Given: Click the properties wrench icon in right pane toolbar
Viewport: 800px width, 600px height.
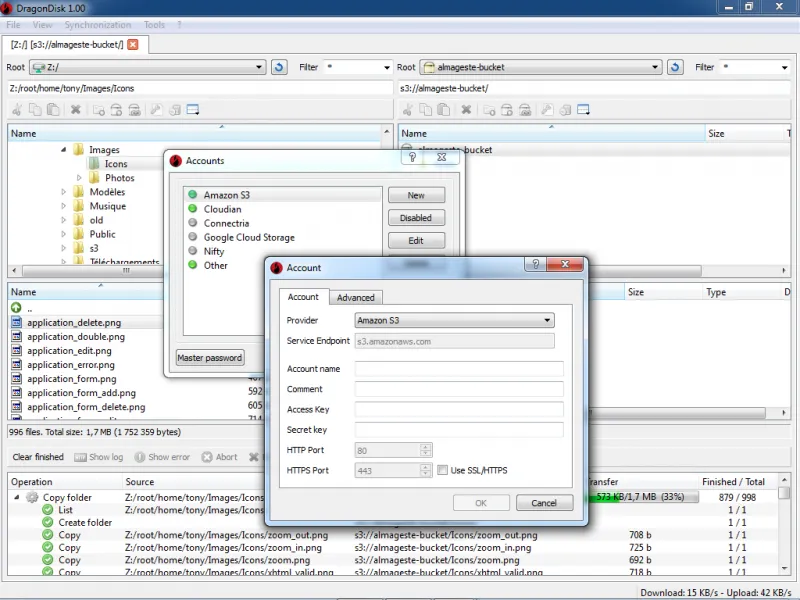Looking at the screenshot, I should pyautogui.click(x=547, y=110).
